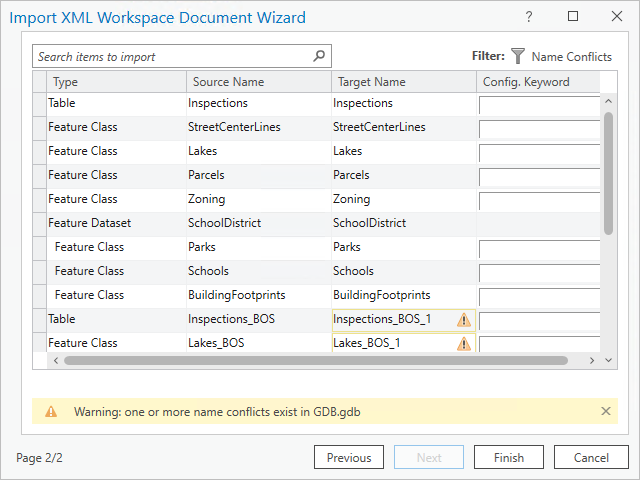Go back with the Previous button
This screenshot has width=640, height=480.
(349, 458)
